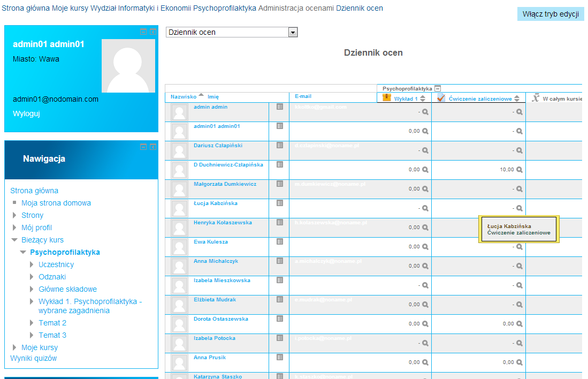Open Wydział Informatyki i Ekonomii breadcrumb
Viewport: 588px width, 379px height.
(x=141, y=8)
